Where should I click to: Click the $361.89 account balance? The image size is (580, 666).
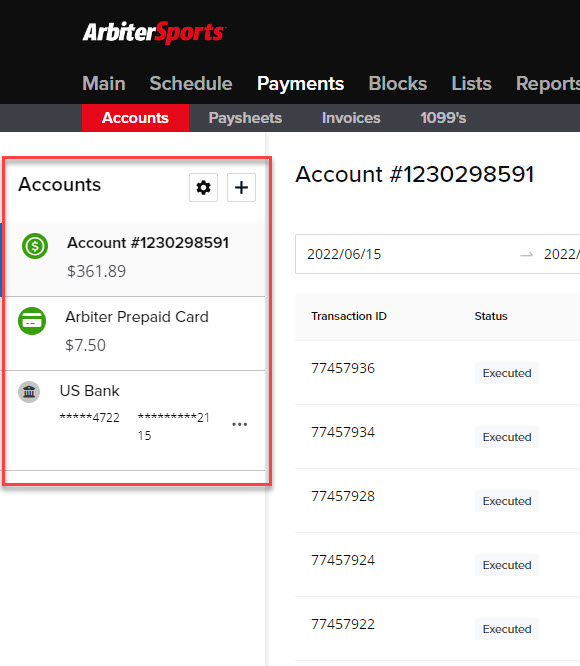click(97, 271)
